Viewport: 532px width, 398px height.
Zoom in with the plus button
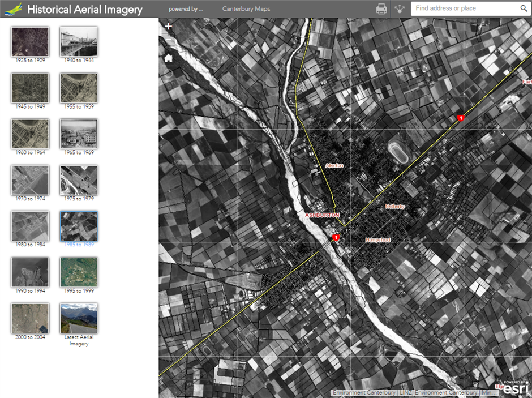[x=168, y=26]
